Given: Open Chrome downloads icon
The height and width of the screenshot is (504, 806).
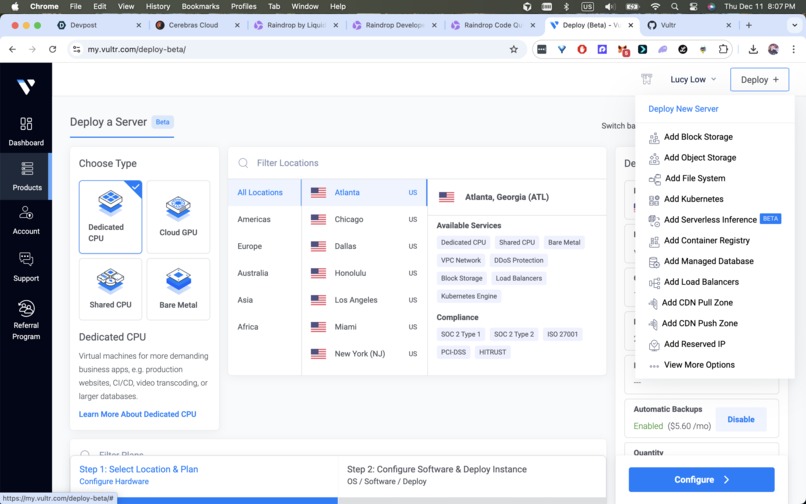Looking at the screenshot, I should coord(753,49).
